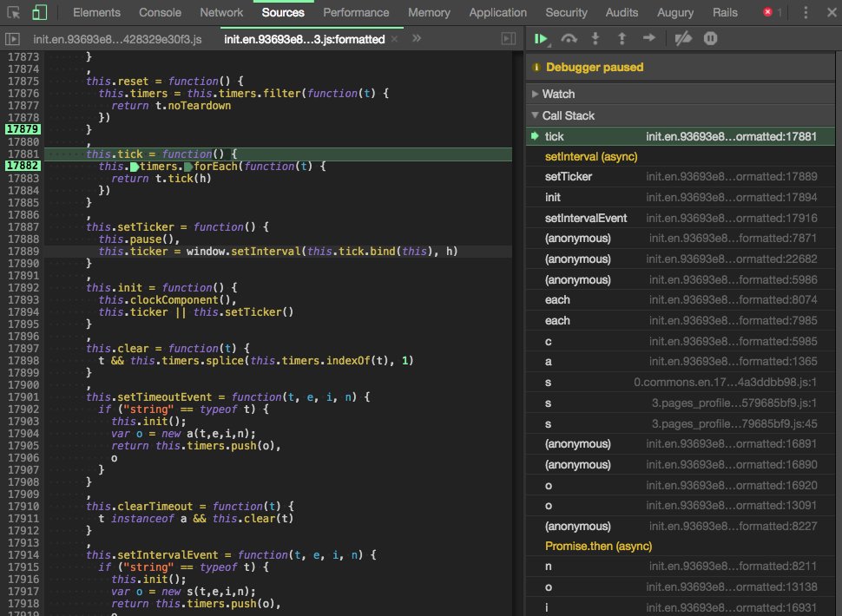Switch to the Network tab

coord(221,12)
